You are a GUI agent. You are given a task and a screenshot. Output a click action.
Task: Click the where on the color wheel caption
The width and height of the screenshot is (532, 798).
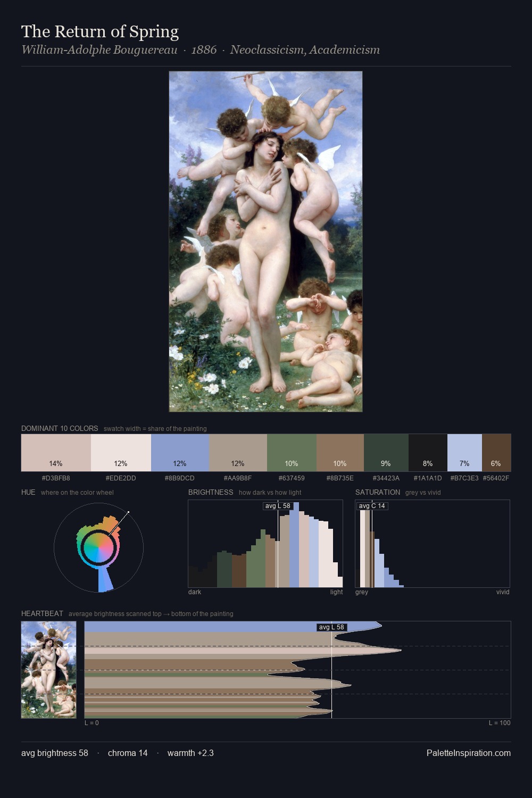[x=77, y=493]
